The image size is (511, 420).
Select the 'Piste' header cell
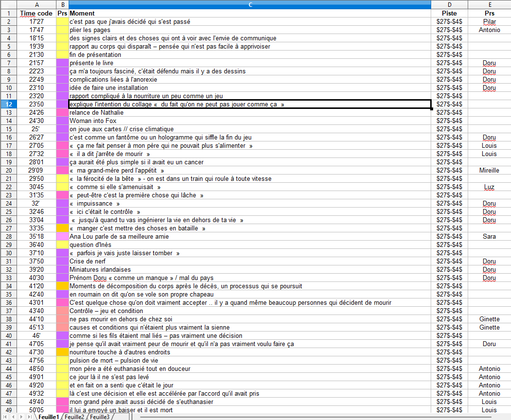coord(449,13)
